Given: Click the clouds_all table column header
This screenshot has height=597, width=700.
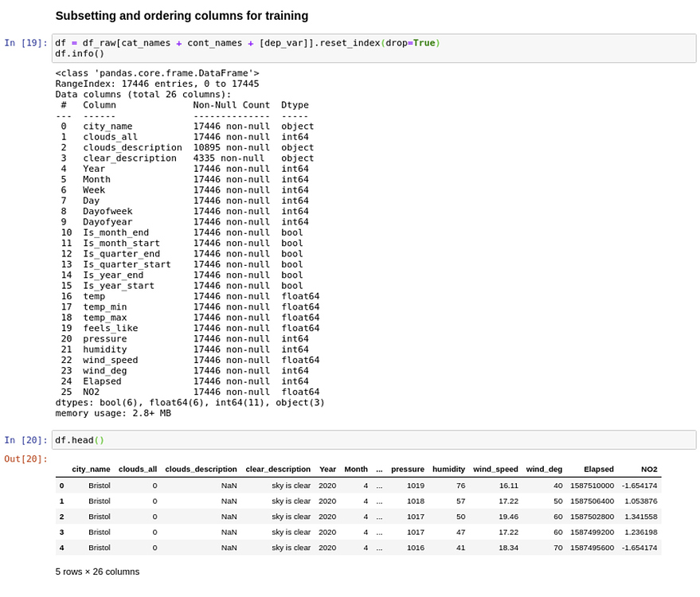Looking at the screenshot, I should (137, 470).
